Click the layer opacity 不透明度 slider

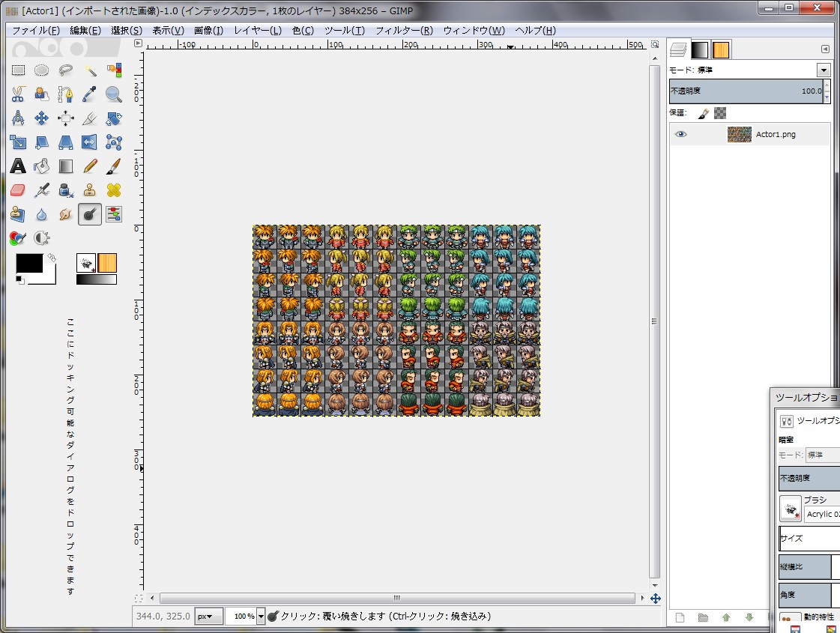pos(746,91)
